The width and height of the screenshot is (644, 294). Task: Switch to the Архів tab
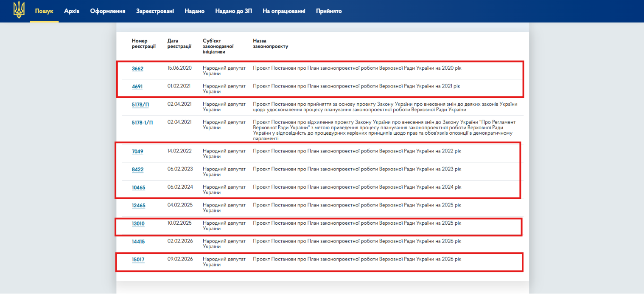72,11
